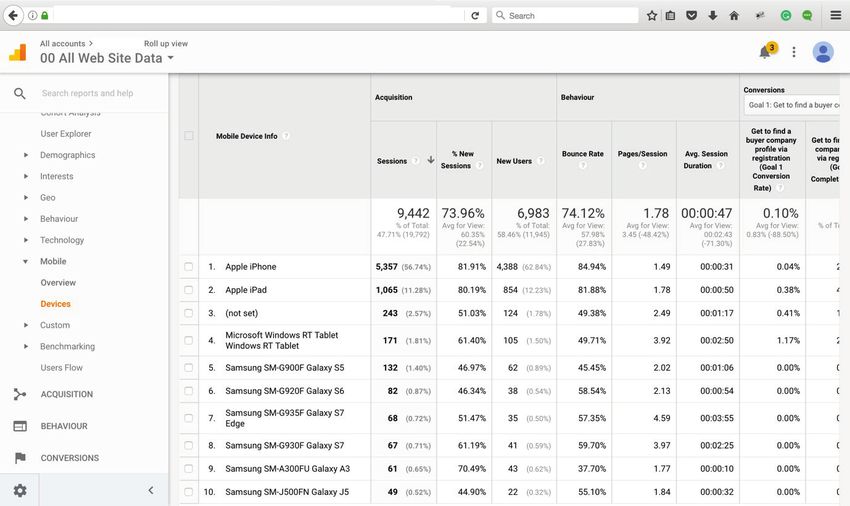
Task: Open the Samsung SM-G930F Galaxy S7 link
Action: coord(285,445)
